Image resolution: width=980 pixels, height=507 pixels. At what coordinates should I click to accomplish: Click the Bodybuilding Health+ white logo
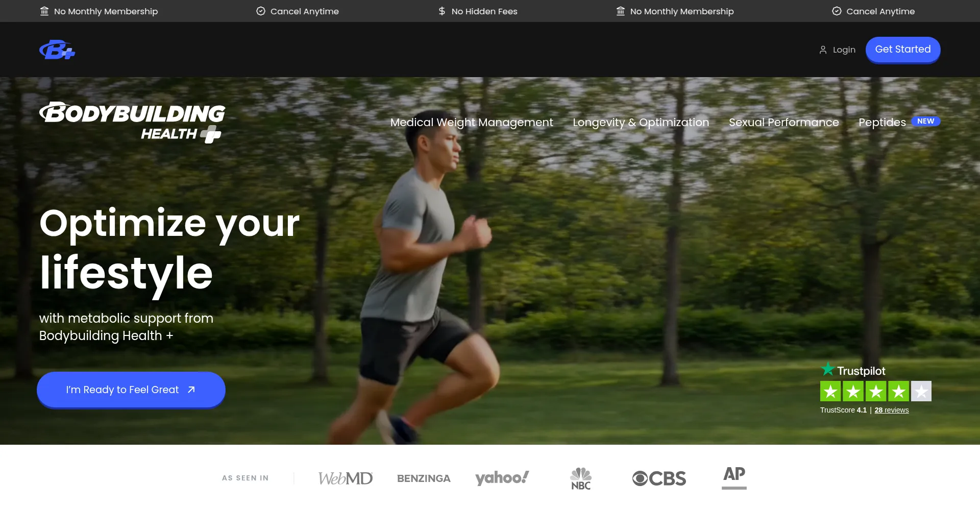point(132,123)
